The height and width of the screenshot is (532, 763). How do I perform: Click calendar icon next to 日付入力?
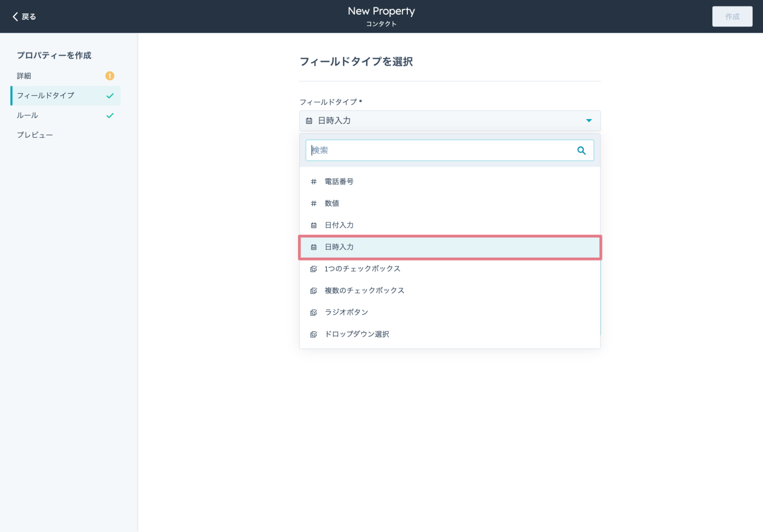click(x=313, y=225)
